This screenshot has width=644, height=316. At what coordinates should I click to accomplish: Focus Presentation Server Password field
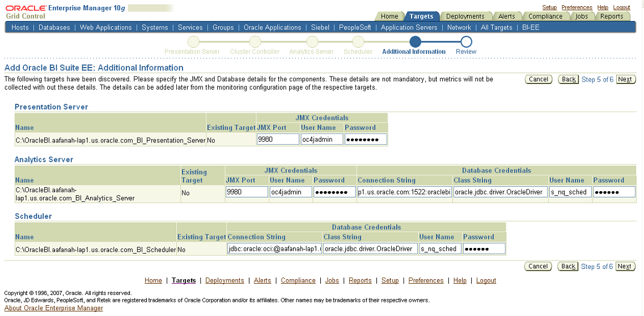[366, 140]
